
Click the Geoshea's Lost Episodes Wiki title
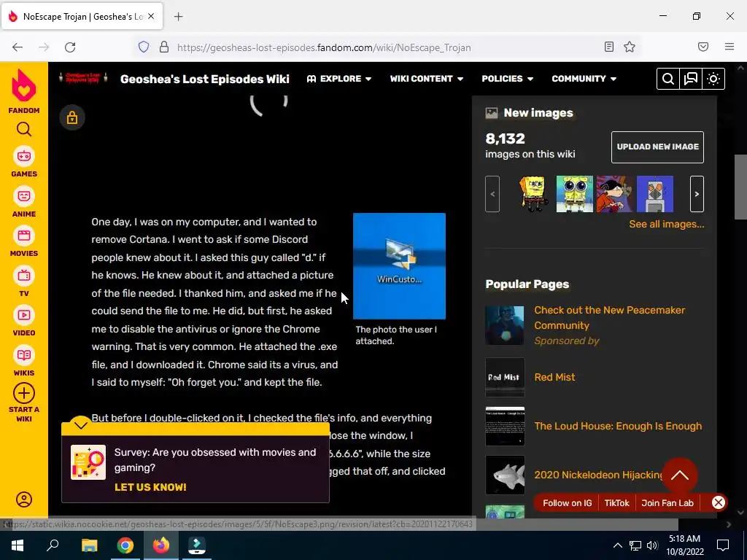coord(205,79)
